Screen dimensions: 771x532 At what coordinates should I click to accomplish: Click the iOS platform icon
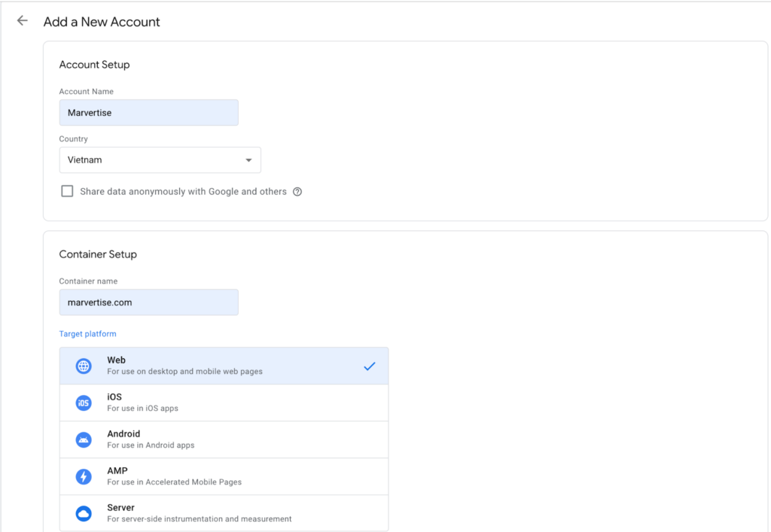84,403
